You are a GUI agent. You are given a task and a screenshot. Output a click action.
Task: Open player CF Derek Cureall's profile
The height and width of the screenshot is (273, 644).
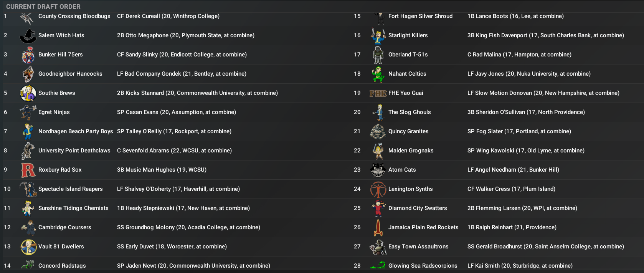pyautogui.click(x=168, y=16)
